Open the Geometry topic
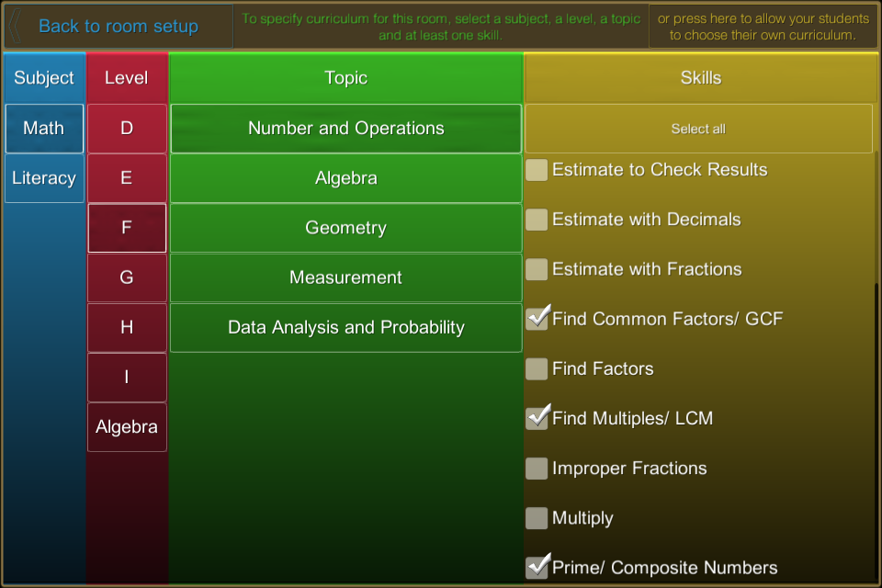Viewport: 882px width, 588px height. pyautogui.click(x=345, y=228)
